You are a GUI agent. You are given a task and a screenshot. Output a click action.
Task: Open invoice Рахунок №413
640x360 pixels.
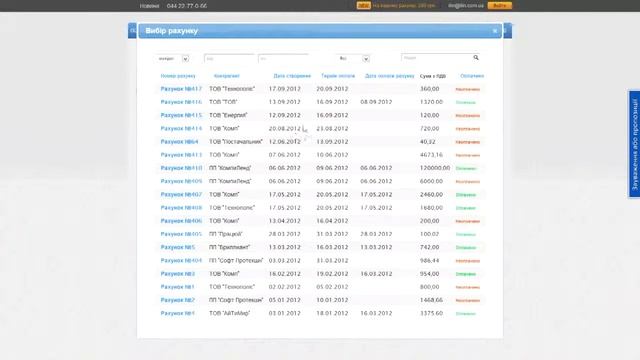pos(181,155)
